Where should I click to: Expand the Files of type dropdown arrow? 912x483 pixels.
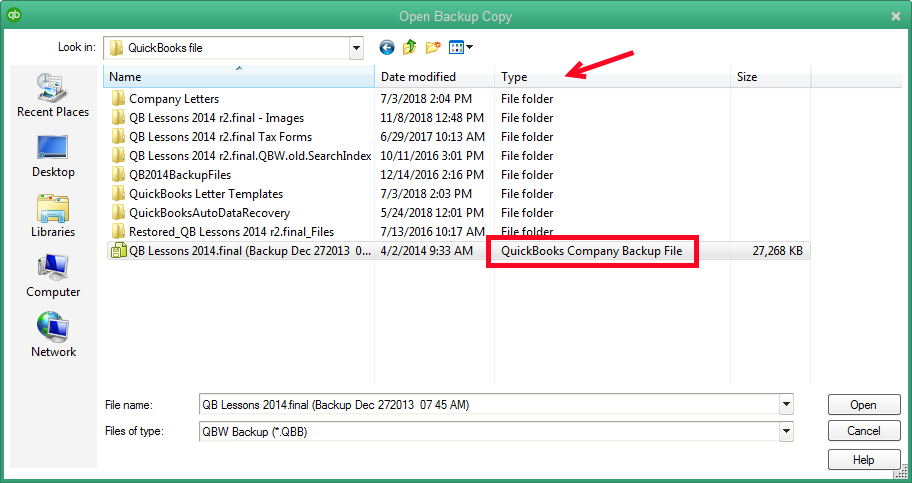786,431
